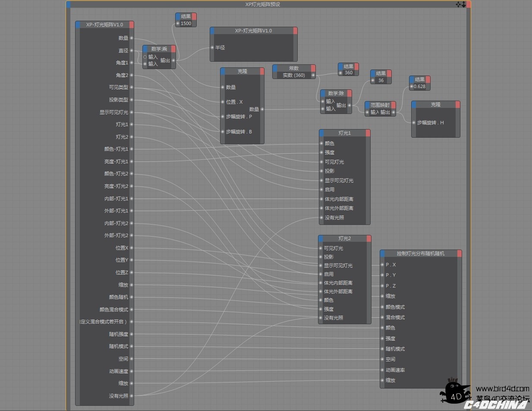Open red outputs corner of 灯光1 node

point(368,133)
